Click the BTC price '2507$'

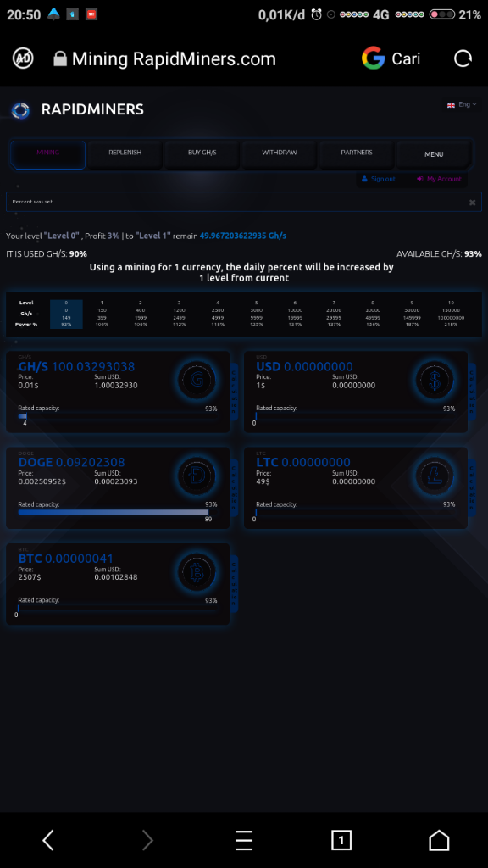30,577
